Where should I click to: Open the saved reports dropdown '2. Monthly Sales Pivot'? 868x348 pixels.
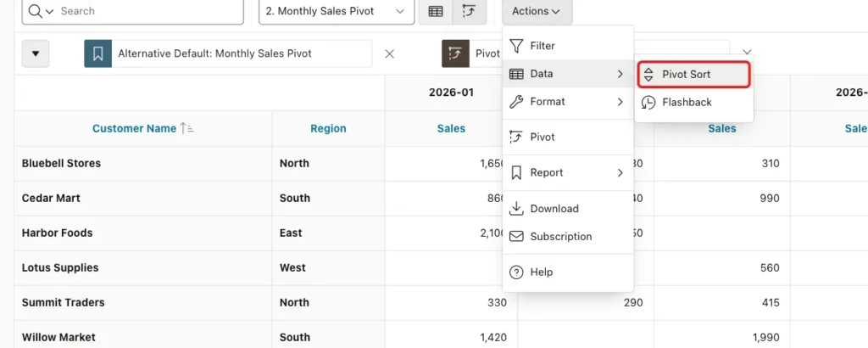point(336,11)
